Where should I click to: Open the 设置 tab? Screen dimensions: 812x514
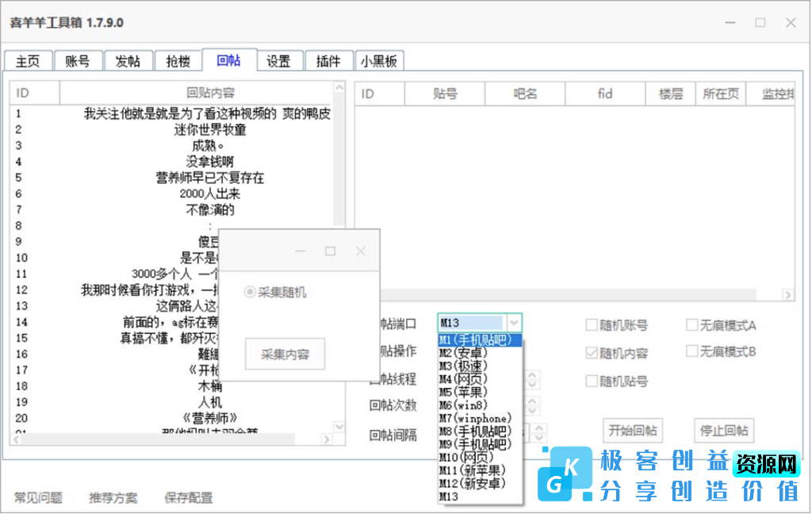[279, 59]
